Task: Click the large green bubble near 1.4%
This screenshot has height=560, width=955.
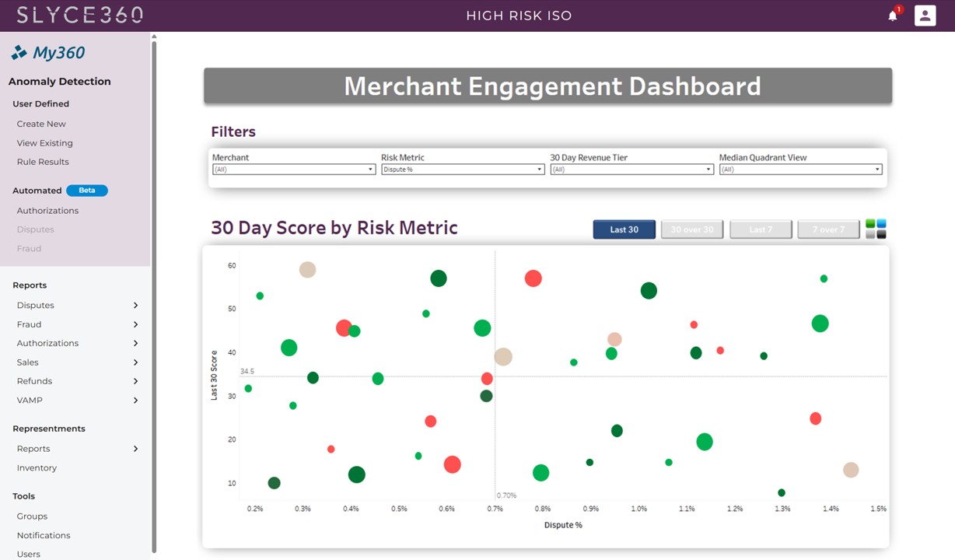Action: [820, 324]
